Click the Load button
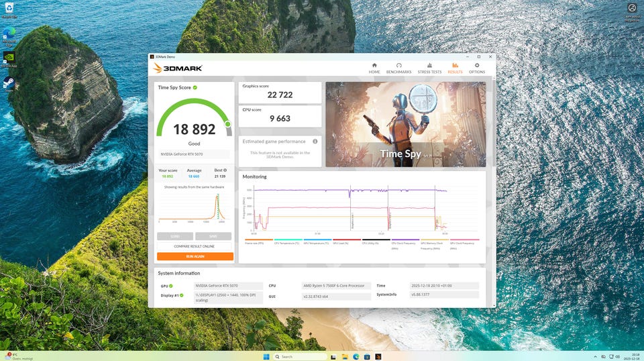 (175, 236)
